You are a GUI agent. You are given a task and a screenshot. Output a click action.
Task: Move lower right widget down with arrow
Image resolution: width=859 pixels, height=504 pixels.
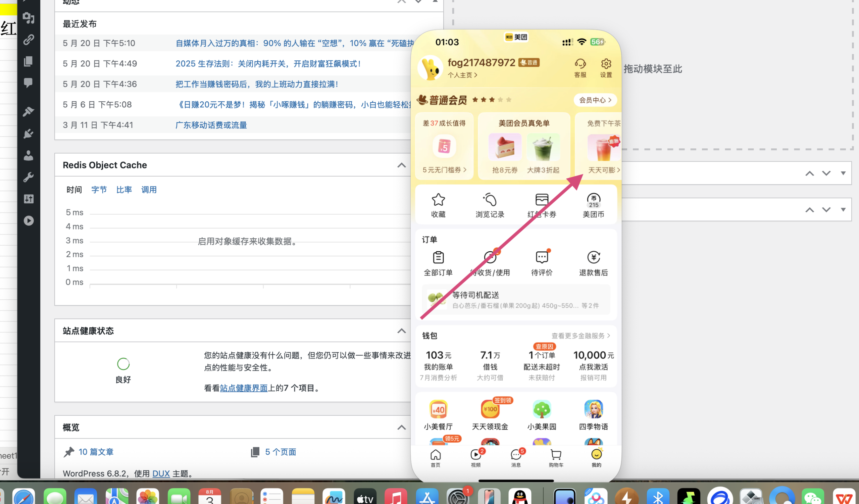(x=826, y=210)
